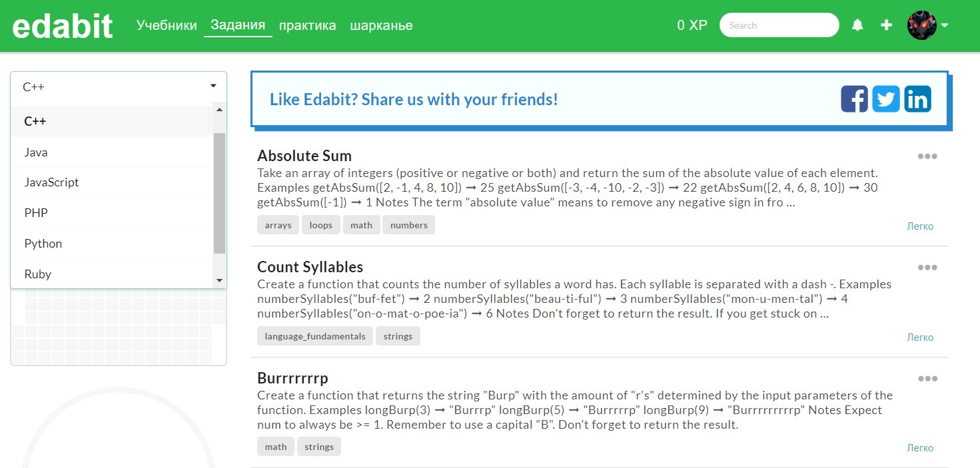Screen dimensions: 980x468
Task: Click the loops tag under Absolute Sum
Action: point(320,225)
